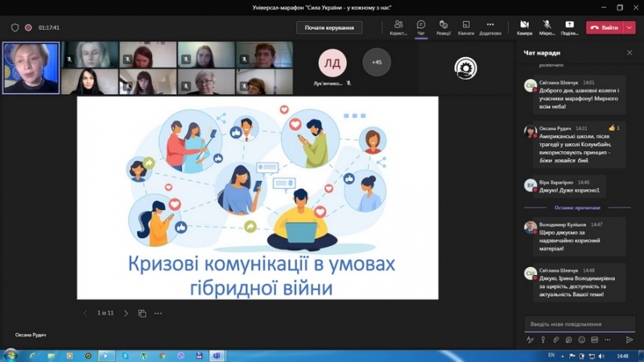Expand the +45 hidden participants list
Image resolution: width=644 pixels, height=362 pixels.
377,61
